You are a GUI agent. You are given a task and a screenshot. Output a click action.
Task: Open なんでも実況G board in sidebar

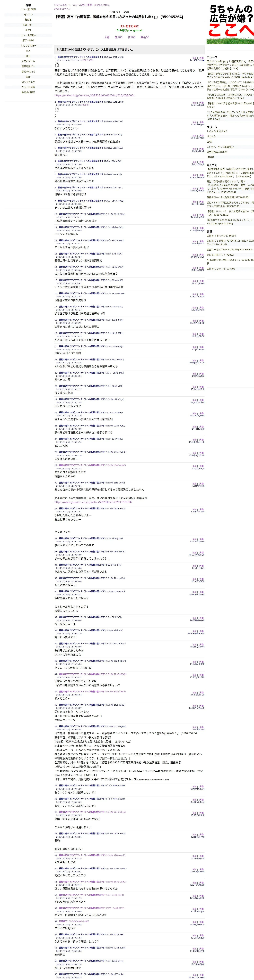(28, 46)
